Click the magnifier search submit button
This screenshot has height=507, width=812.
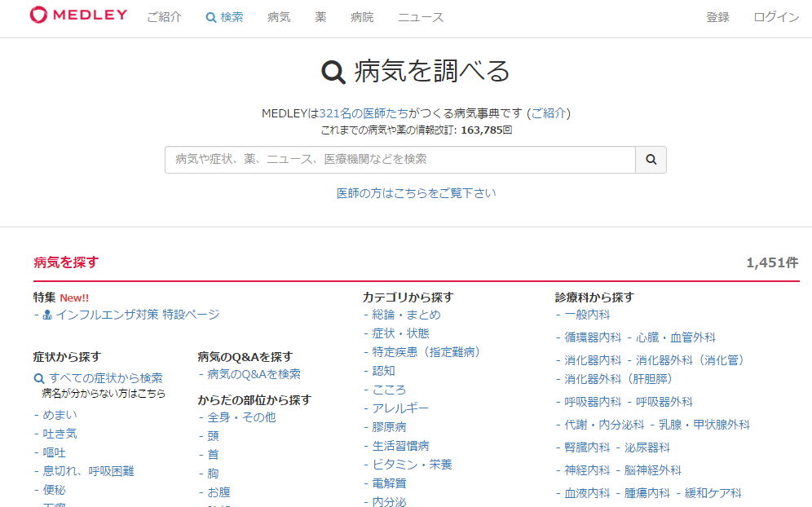651,160
